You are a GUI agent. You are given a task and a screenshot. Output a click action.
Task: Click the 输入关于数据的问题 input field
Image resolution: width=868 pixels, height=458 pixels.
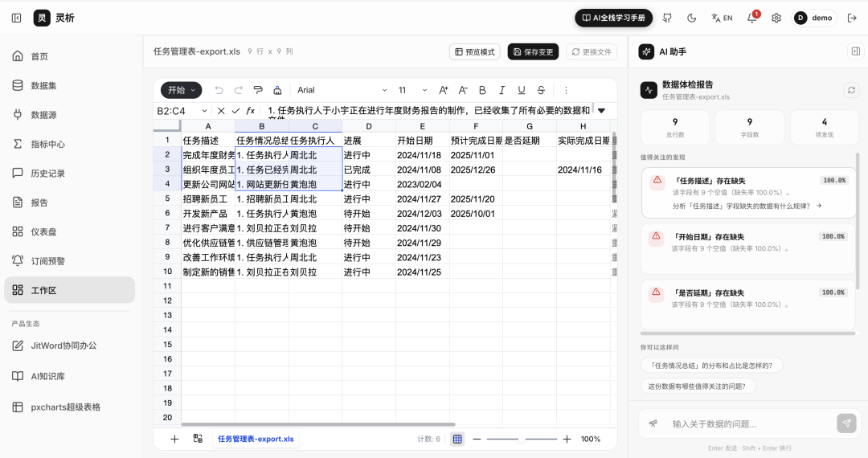pos(750,424)
